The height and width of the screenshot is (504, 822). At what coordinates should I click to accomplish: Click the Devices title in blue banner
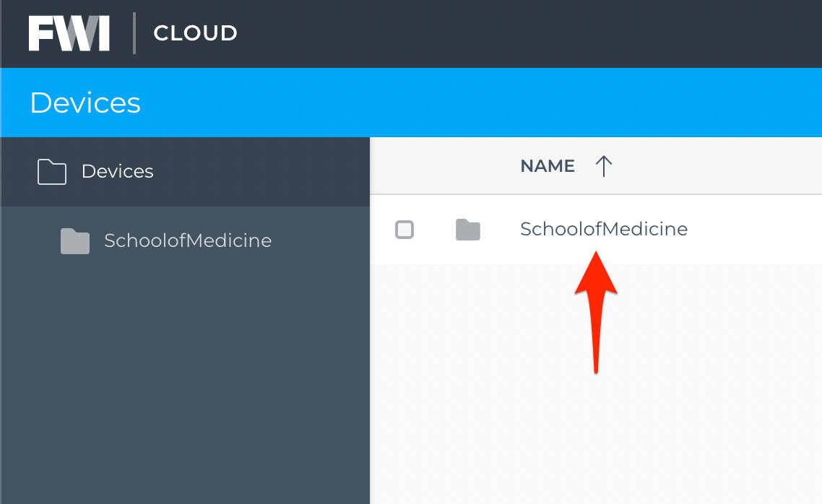pos(85,103)
